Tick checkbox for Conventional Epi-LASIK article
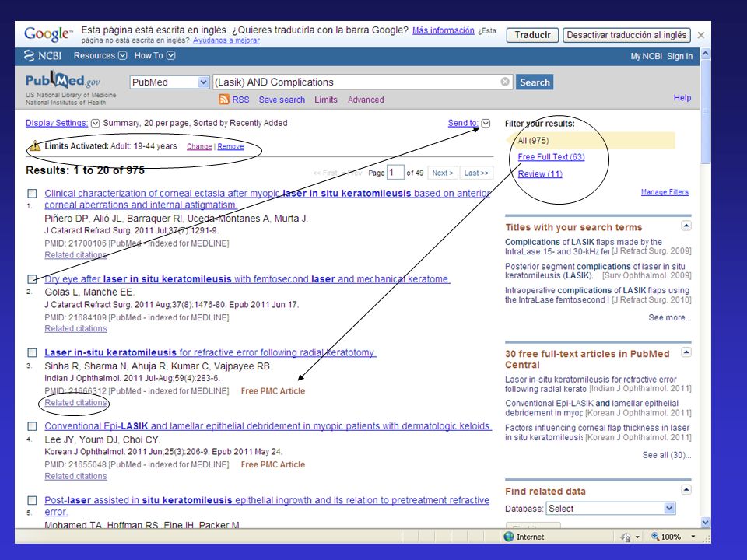 [32, 426]
